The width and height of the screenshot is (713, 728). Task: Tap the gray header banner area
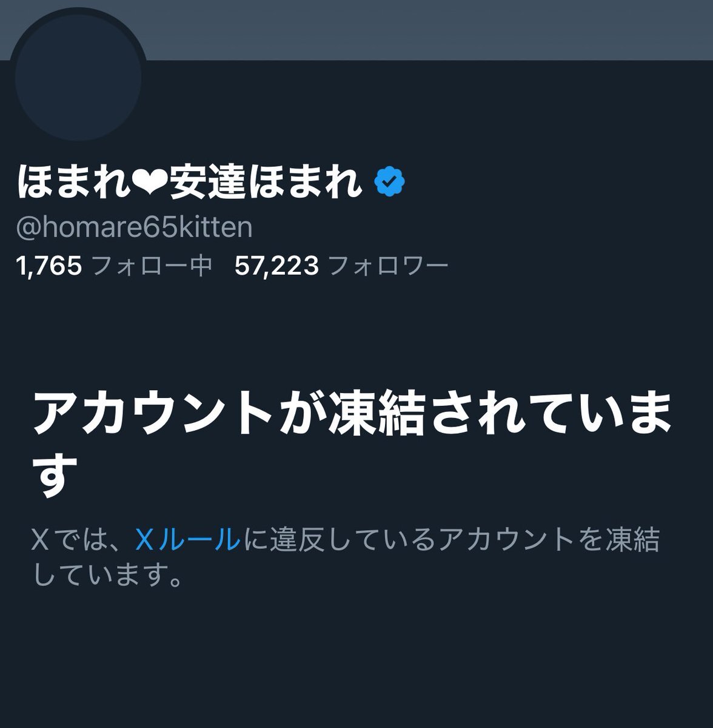point(424,29)
